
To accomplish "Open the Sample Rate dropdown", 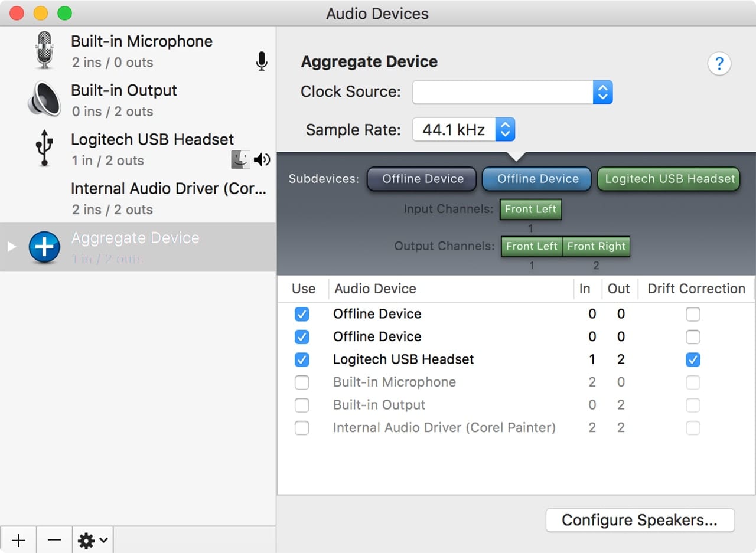I will [x=463, y=130].
